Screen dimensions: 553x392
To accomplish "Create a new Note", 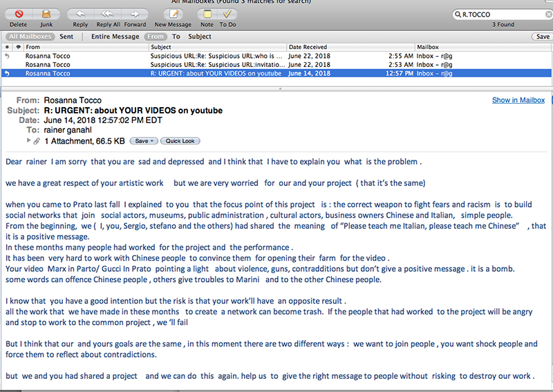I will tap(207, 14).
